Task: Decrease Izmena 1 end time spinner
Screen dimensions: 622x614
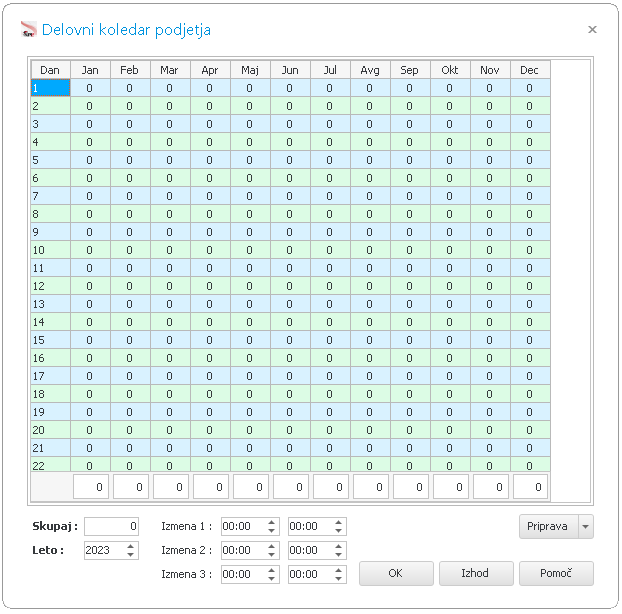Action: [x=338, y=531]
